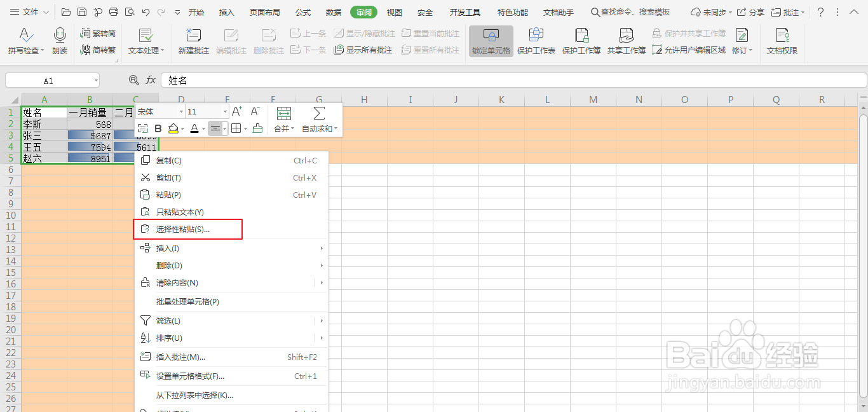Show all comments 显示所有批注

363,50
